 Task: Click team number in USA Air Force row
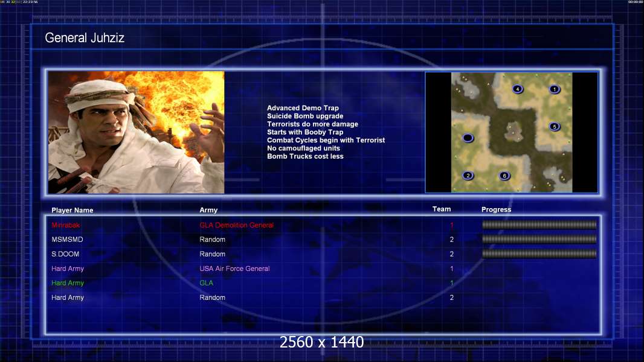pos(452,268)
